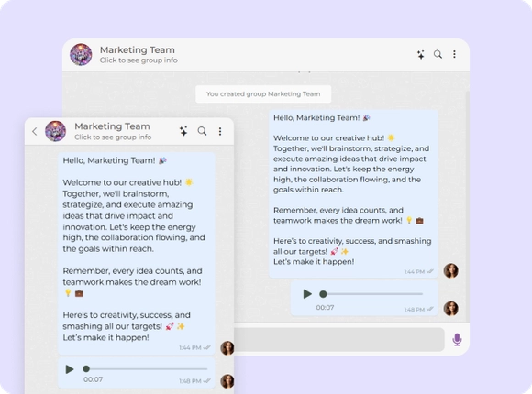Click the message input field
Image resolution: width=532 pixels, height=394 pixels.
point(339,339)
